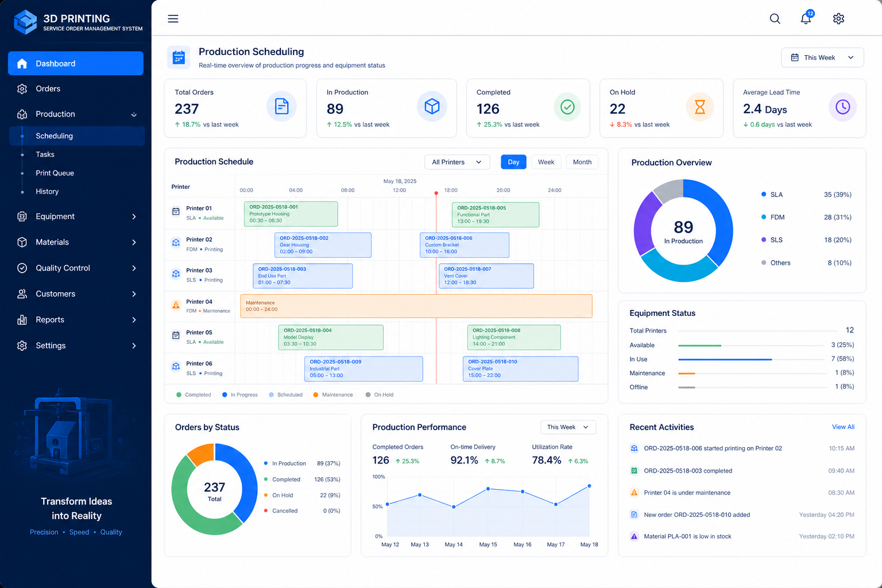
Task: Click the SLA legend color dot
Action: tap(764, 195)
